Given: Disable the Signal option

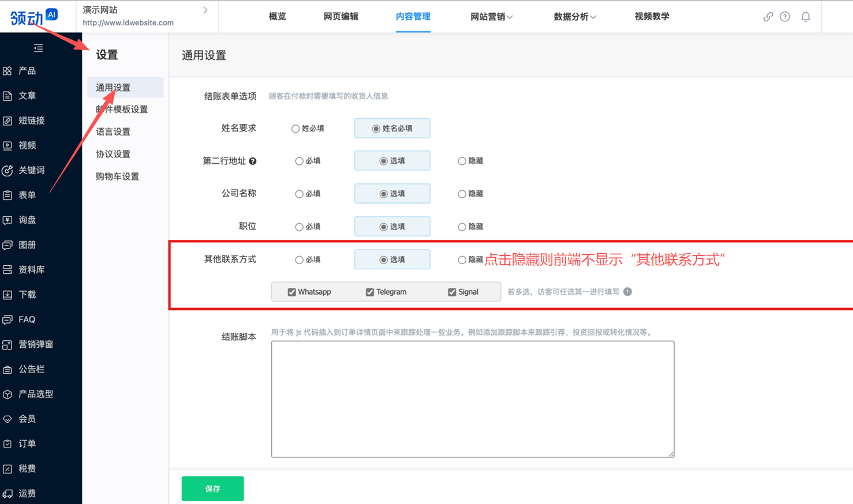Looking at the screenshot, I should coord(452,292).
